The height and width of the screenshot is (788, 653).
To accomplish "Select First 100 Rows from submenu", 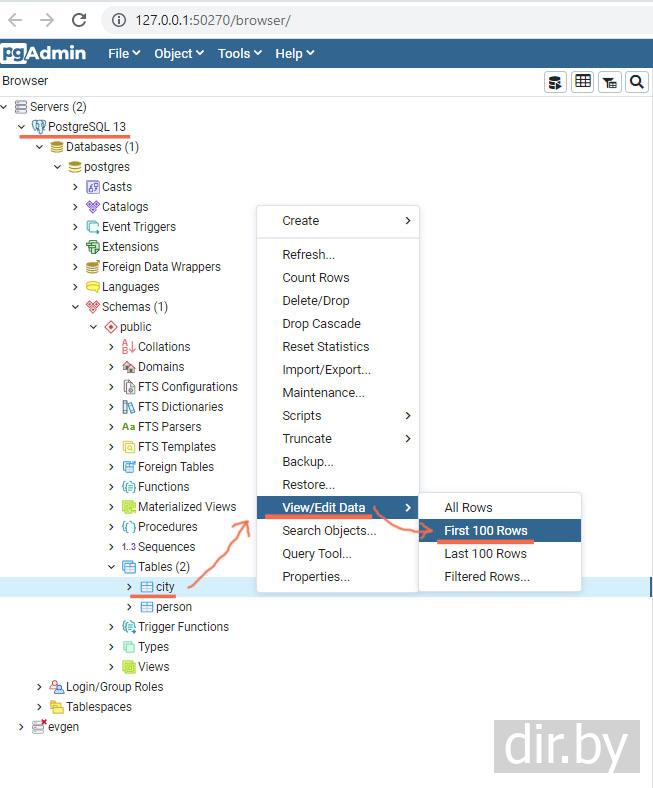I will (x=486, y=530).
